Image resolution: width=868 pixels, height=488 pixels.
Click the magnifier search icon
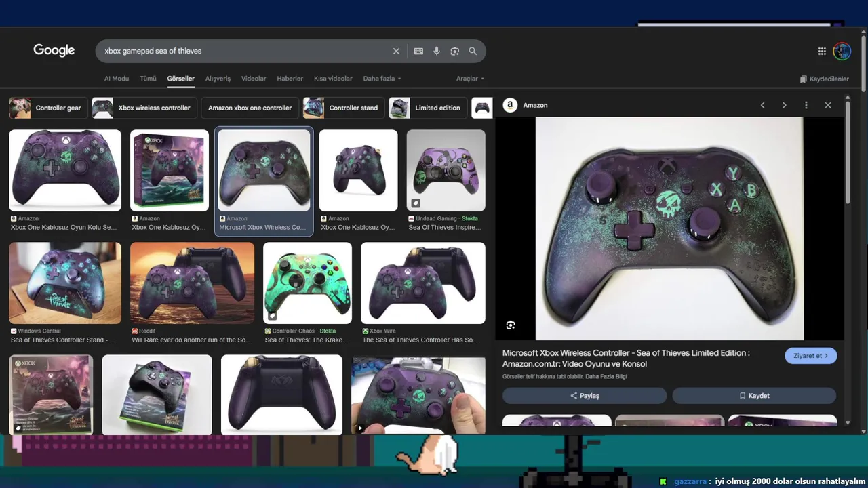[x=473, y=51]
